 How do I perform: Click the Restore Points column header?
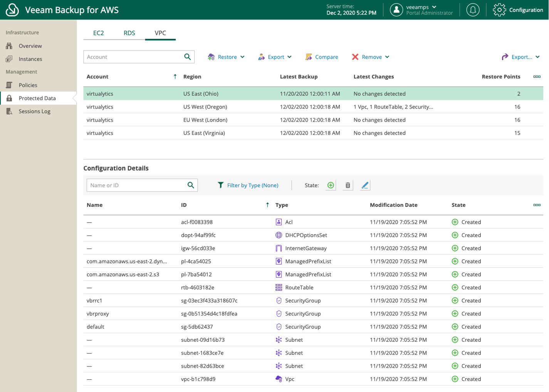[501, 77]
